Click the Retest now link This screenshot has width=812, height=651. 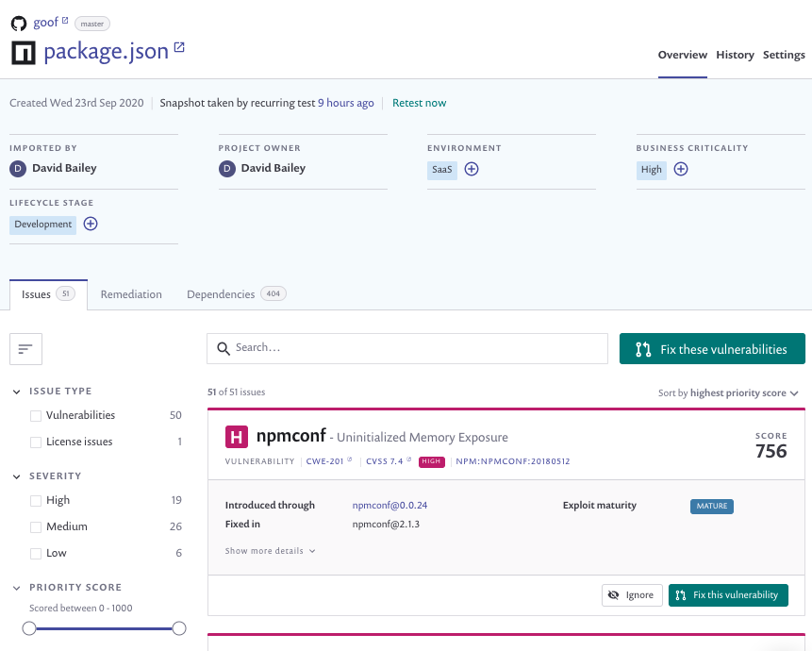click(419, 103)
